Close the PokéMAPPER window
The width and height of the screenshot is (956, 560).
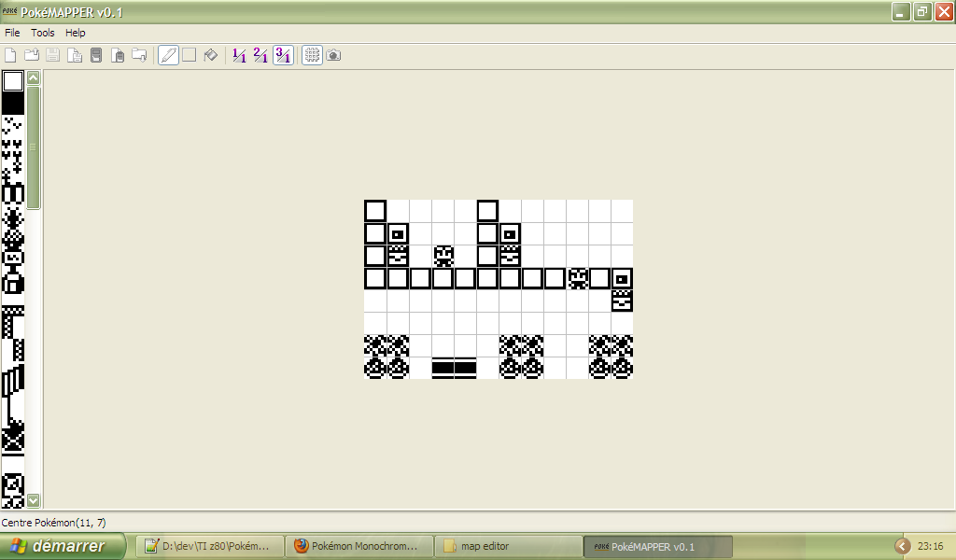click(945, 11)
